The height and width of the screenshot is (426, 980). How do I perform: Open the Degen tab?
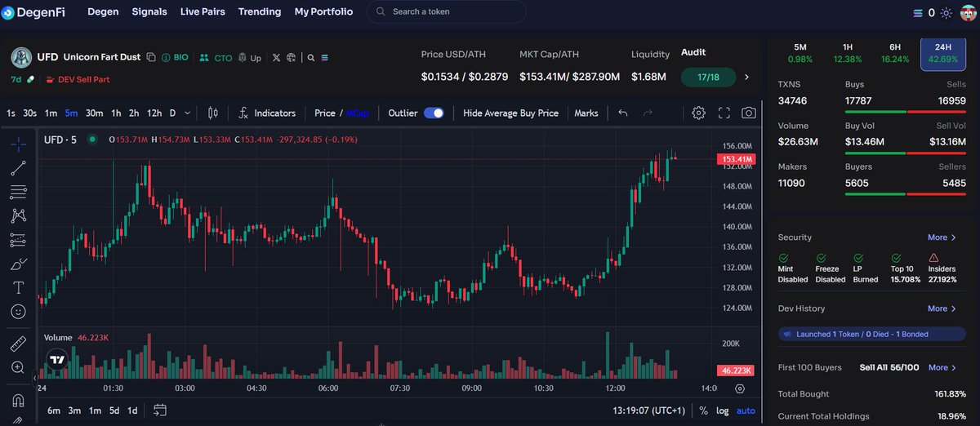(x=103, y=12)
